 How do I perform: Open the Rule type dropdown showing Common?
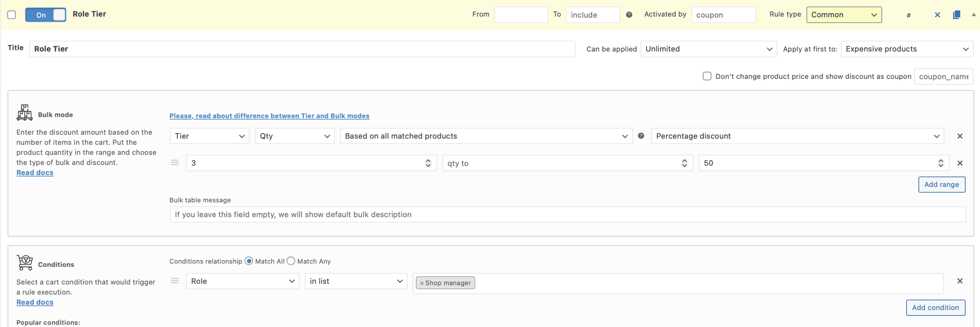(844, 15)
